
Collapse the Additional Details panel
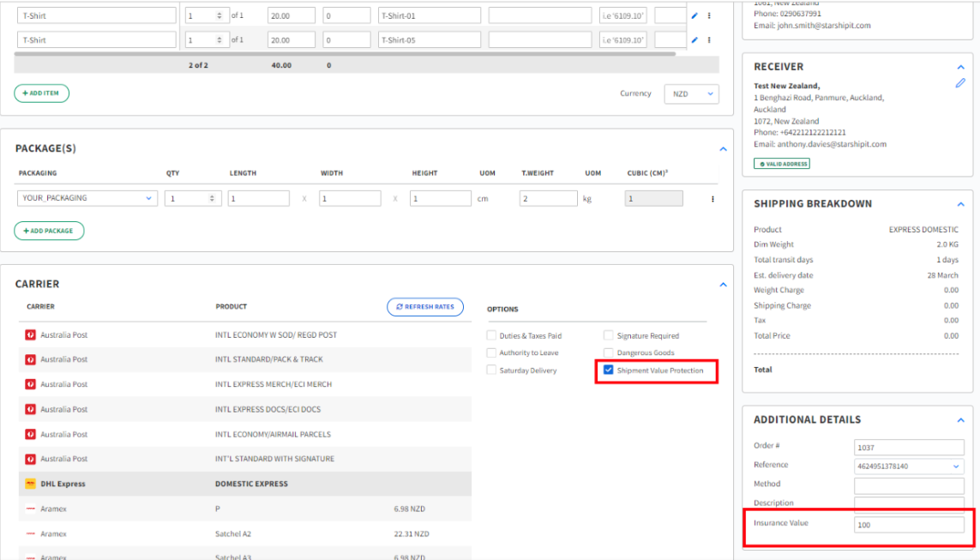point(960,420)
